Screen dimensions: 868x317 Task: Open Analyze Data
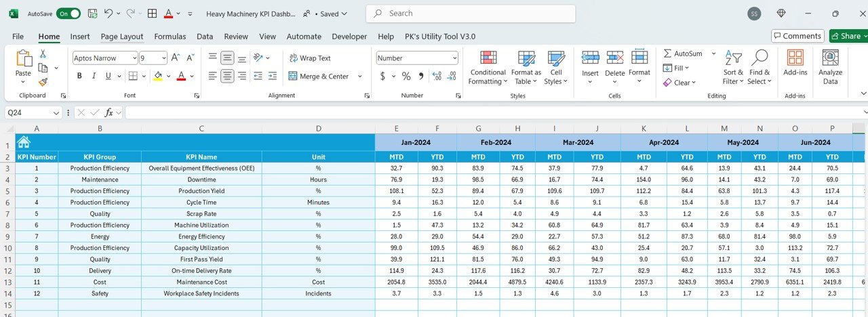click(830, 66)
